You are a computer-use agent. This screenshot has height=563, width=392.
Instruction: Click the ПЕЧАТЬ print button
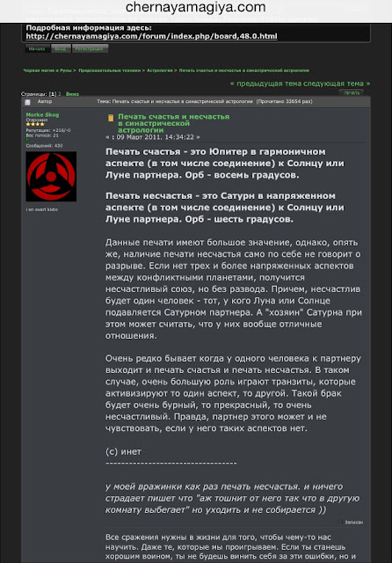tap(352, 93)
